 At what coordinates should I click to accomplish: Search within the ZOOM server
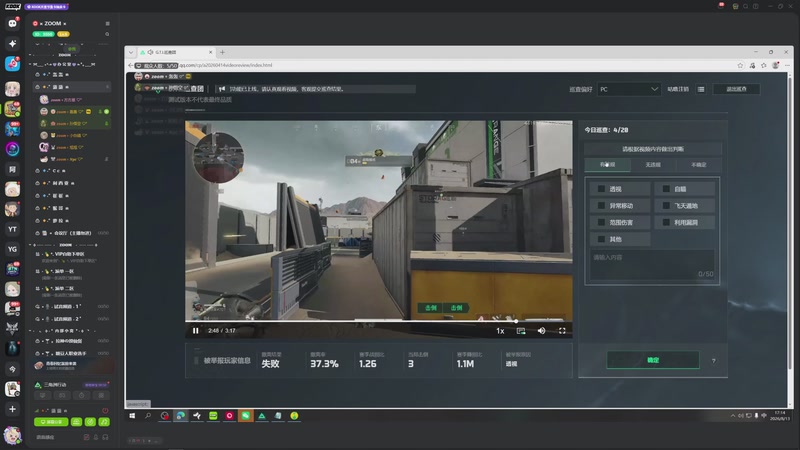[107, 34]
